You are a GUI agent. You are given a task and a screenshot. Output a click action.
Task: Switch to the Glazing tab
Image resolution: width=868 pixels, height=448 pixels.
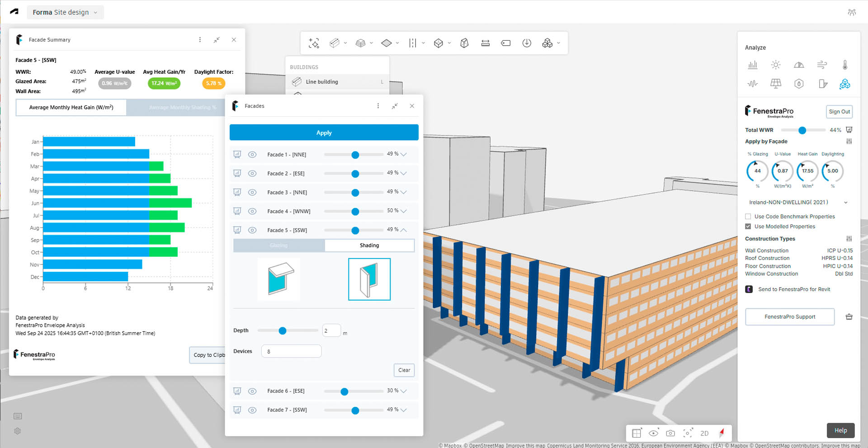tap(278, 245)
